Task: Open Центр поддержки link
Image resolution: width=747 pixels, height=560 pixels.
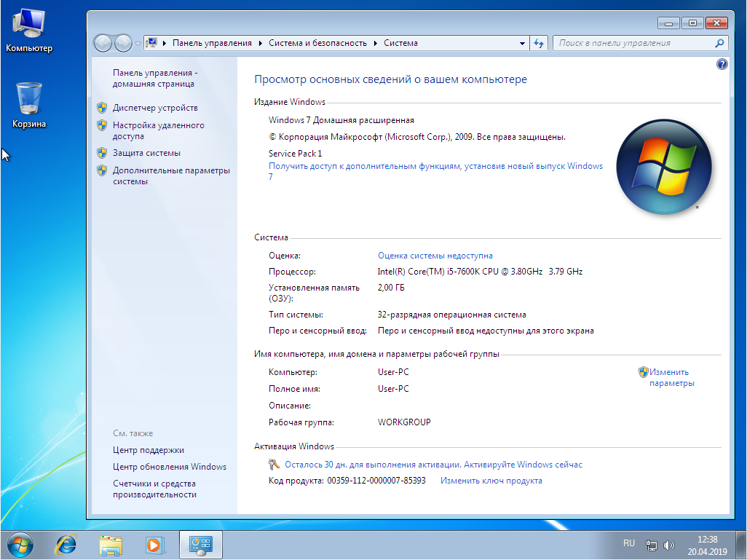Action: pos(148,450)
